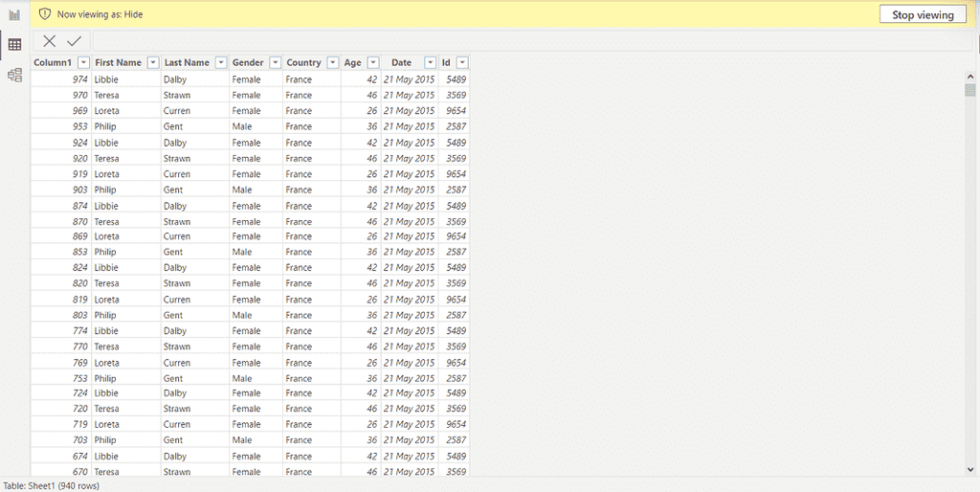The width and height of the screenshot is (980, 492).
Task: Click the vertical scrollbar down arrow
Action: [970, 468]
